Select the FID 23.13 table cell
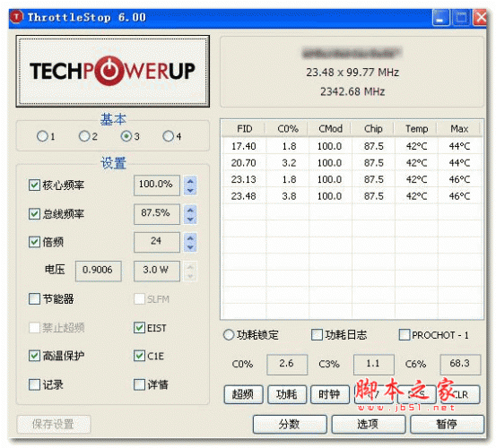Screen dimensions: 496x448 pos(244,179)
